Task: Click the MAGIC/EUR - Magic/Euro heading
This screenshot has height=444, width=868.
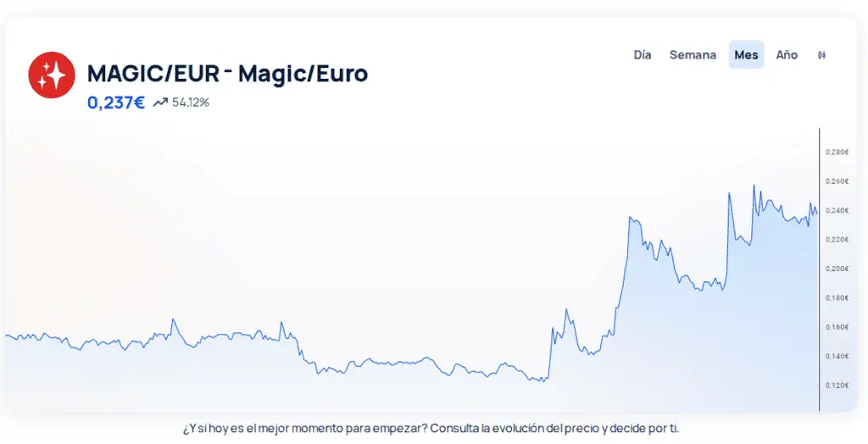Action: click(x=227, y=74)
